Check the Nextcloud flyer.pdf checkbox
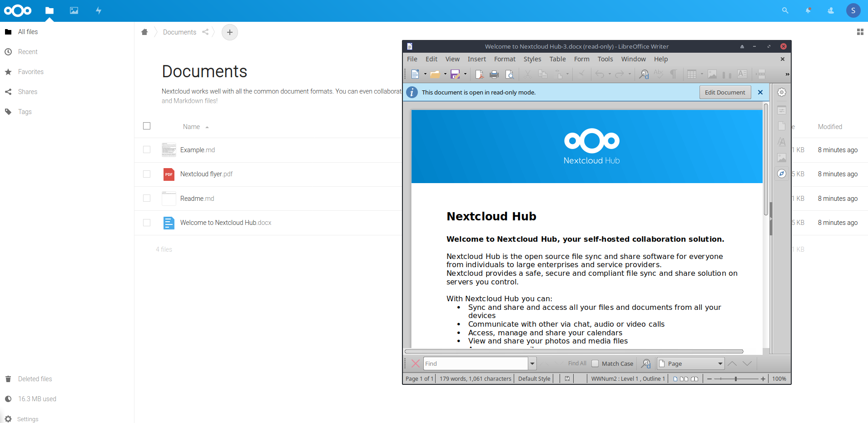Screen dimensions: 868x423 click(147, 174)
